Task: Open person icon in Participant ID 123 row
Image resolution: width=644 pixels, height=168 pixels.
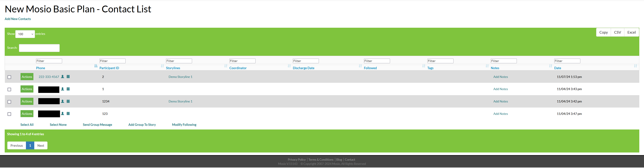Action: (x=62, y=114)
